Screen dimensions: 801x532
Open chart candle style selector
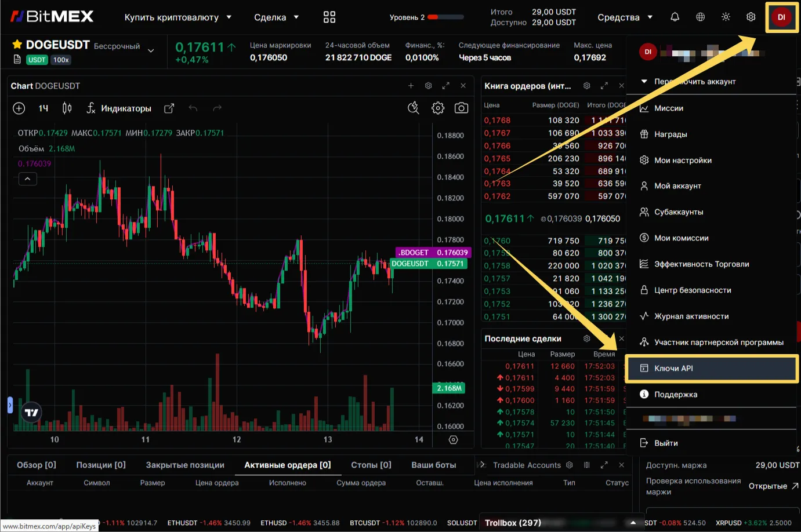67,108
